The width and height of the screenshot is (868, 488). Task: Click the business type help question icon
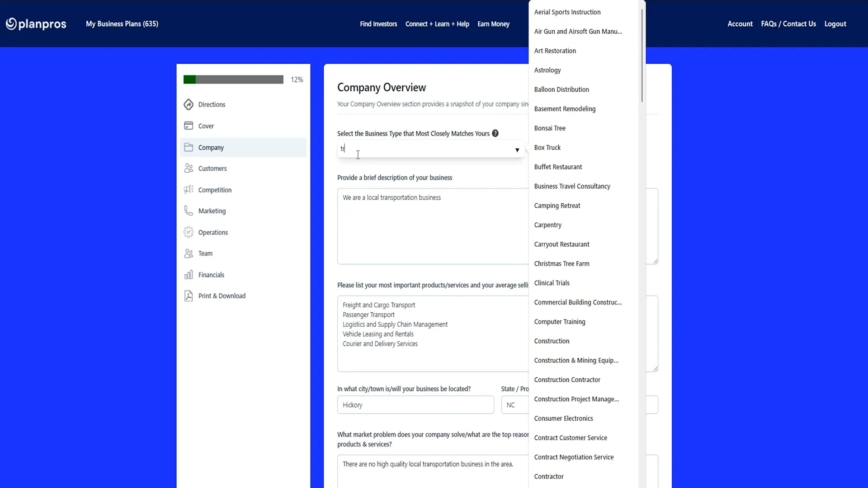coord(495,133)
